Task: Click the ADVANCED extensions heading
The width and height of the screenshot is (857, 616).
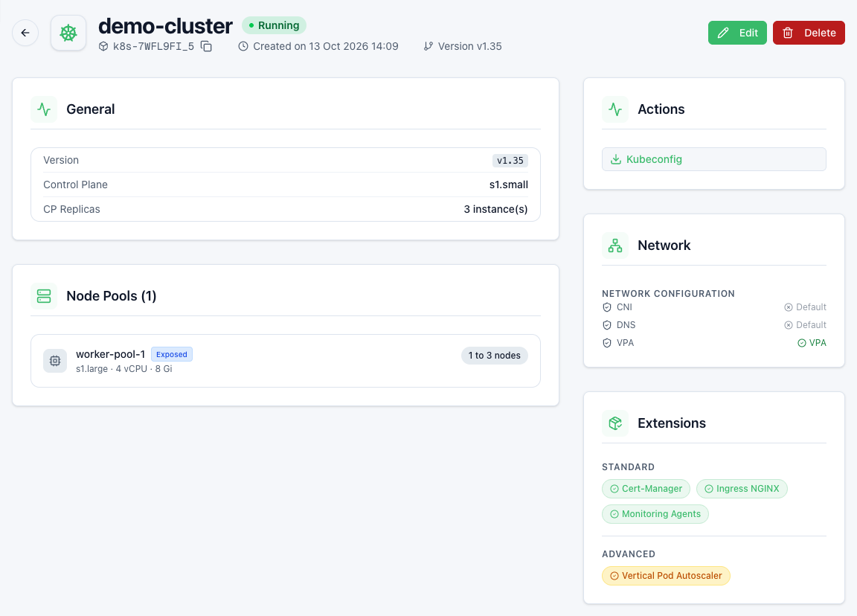Action: point(629,554)
